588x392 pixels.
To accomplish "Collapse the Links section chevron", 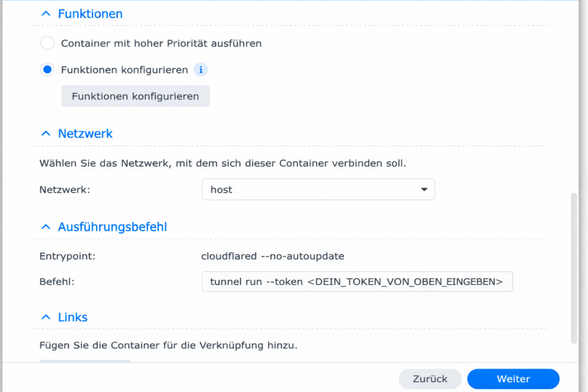I will coord(46,317).
